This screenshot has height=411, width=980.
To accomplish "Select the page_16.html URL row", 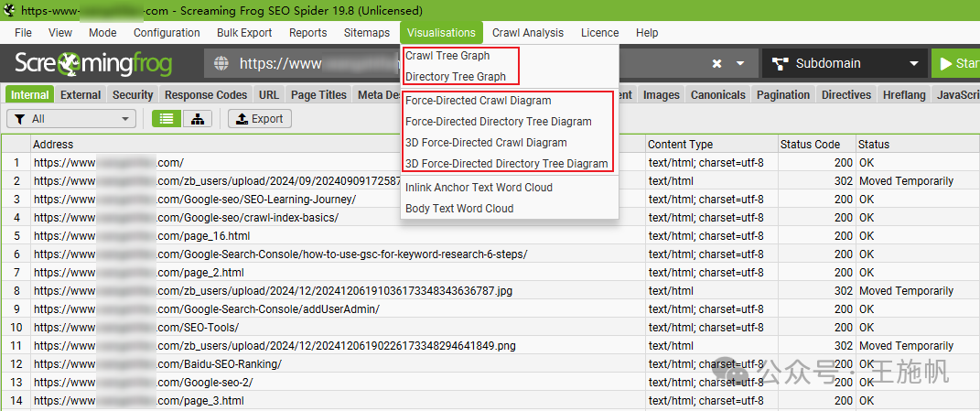I will click(x=490, y=236).
